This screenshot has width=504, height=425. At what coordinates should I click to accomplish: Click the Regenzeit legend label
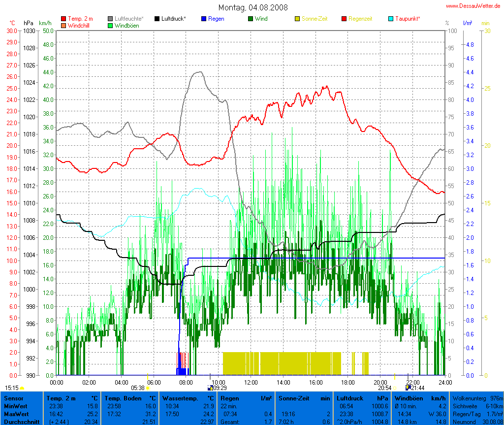coord(360,19)
